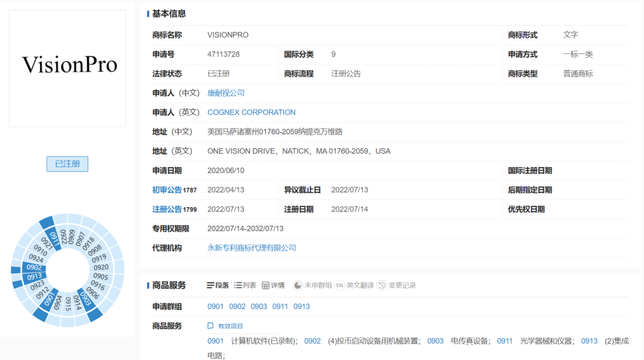This screenshot has width=644, height=360.
Task: Click the 0924 segment in the wheel chart
Action: 36,259
